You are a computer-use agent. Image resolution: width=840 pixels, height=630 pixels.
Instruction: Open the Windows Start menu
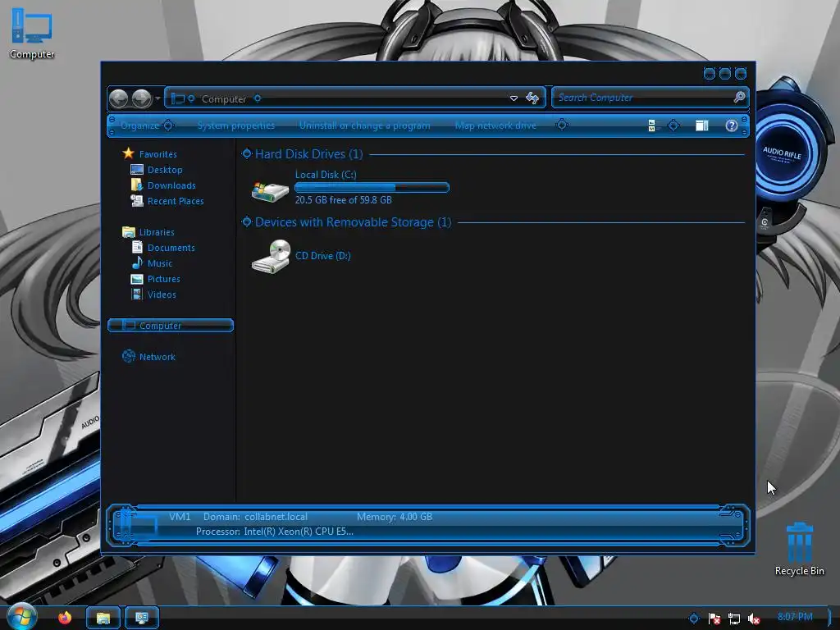click(21, 616)
